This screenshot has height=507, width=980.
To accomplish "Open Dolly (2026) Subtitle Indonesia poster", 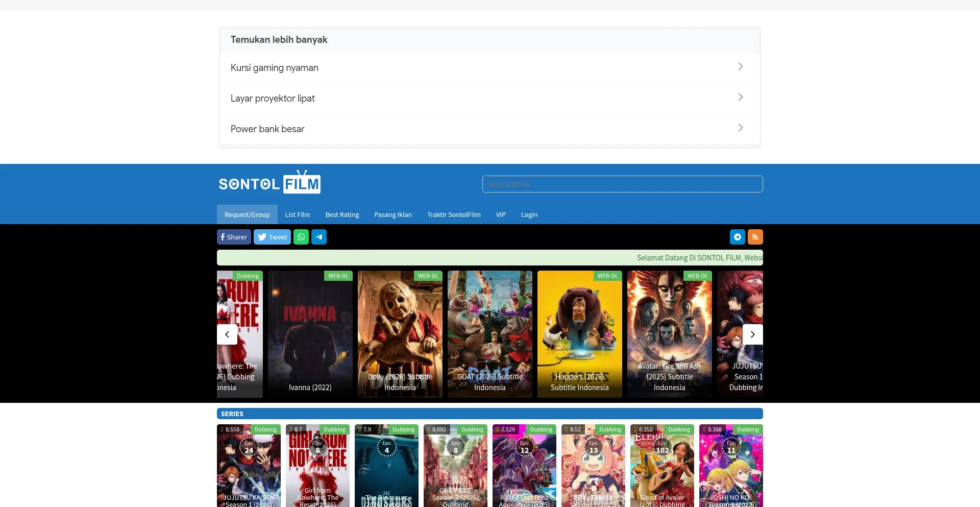I will pyautogui.click(x=400, y=334).
